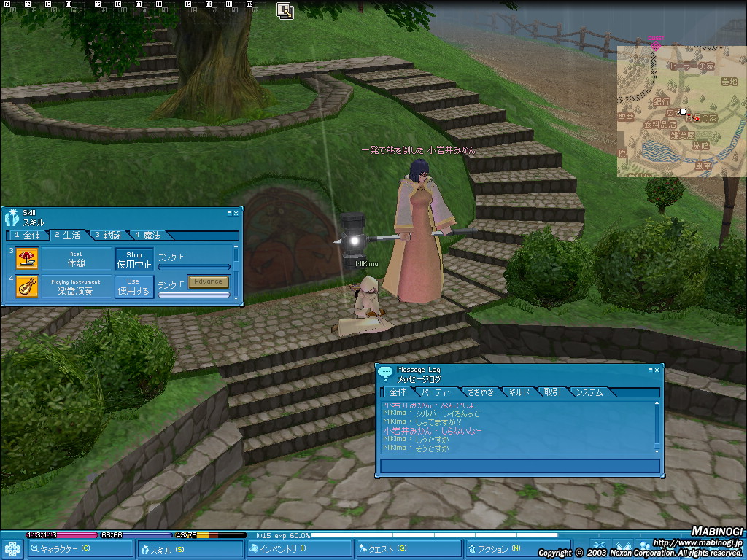
Task: Close the Skill window
Action: point(236,214)
